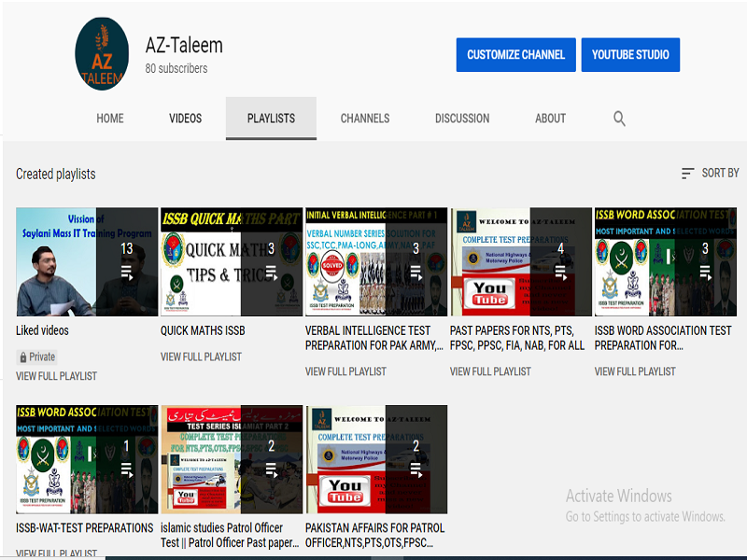Open the SORT BY dropdown
This screenshot has width=747, height=560.
coord(710,174)
